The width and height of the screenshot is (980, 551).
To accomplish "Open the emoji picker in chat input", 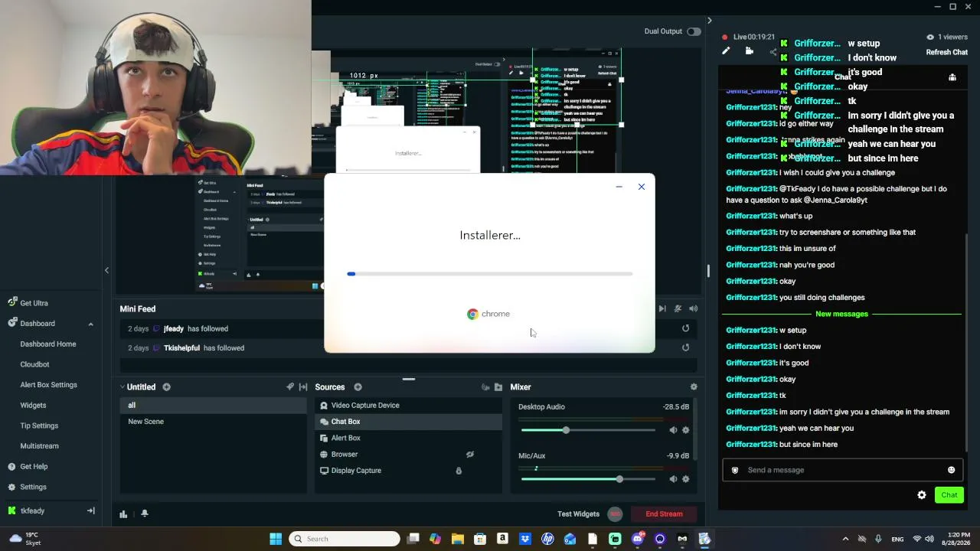I will click(951, 470).
